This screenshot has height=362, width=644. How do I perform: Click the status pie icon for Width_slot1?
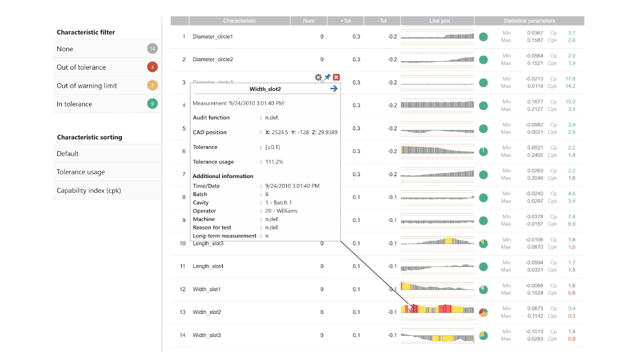click(483, 289)
